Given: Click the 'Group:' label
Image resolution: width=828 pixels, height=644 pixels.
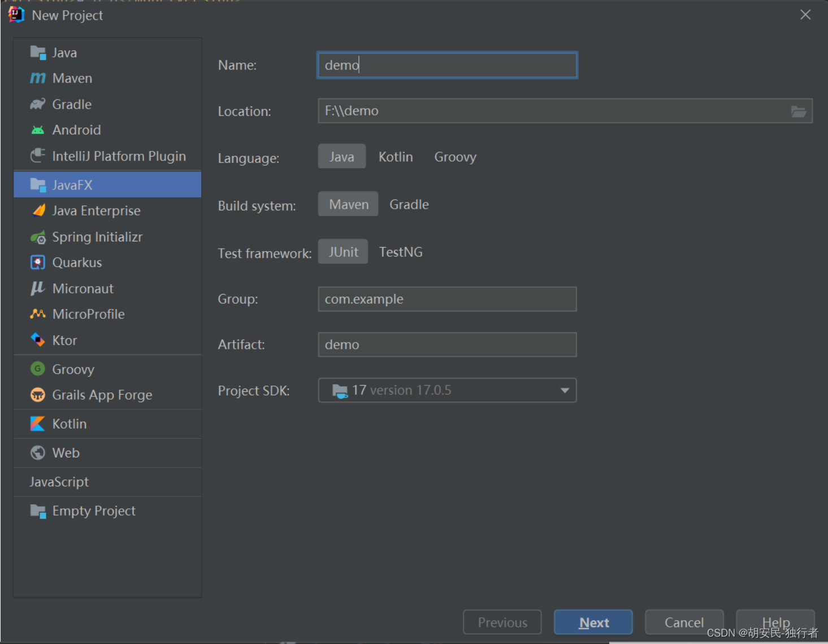Looking at the screenshot, I should tap(238, 299).
